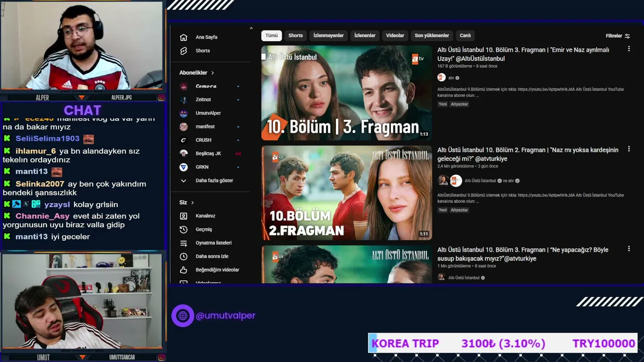
Task: Open the Zeitnot channel avatar
Action: 184,100
